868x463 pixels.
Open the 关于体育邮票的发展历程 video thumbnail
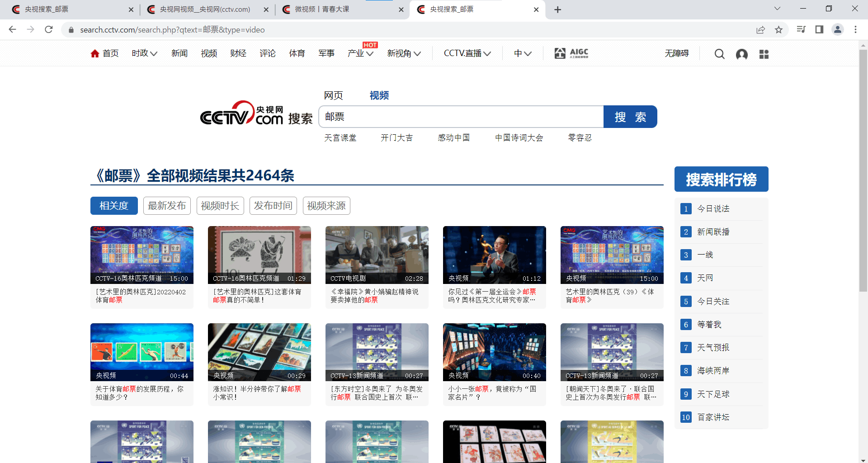(x=142, y=352)
